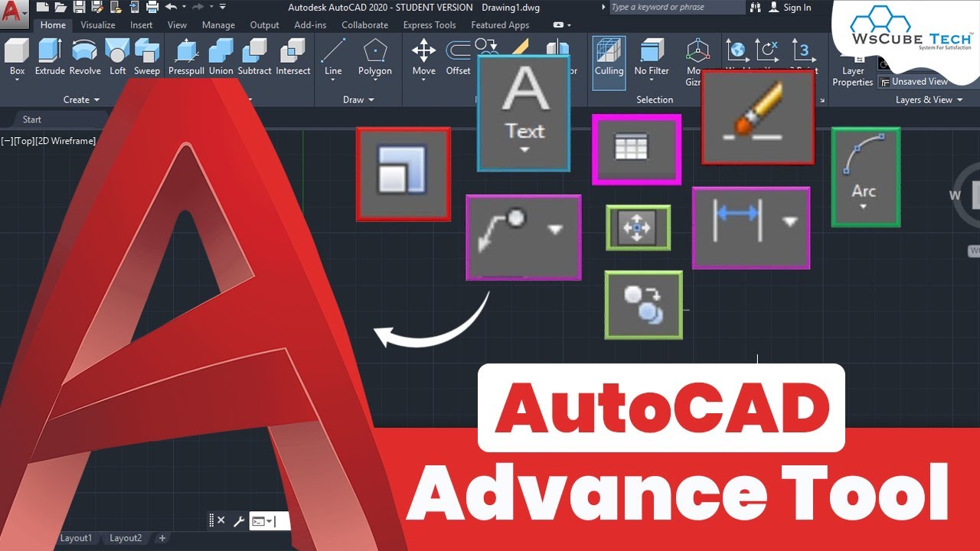Select the Subtract boolean tool
Screen dimensions: 980x551
(254, 57)
